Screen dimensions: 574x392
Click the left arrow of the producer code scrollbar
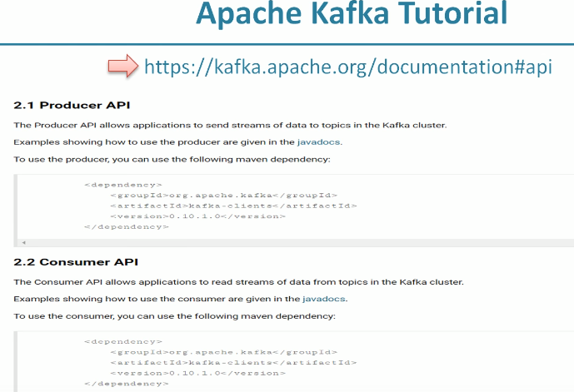coord(24,242)
